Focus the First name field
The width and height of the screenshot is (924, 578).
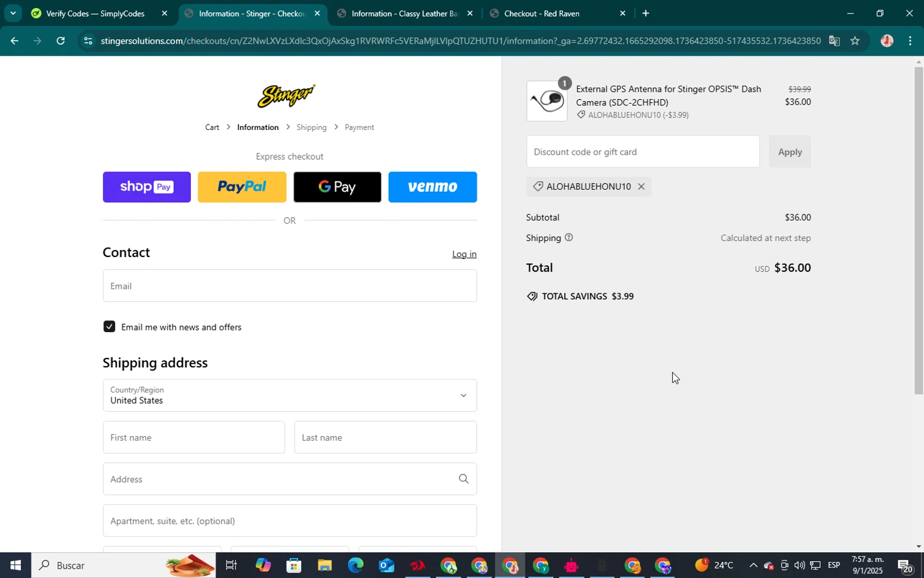193,438
